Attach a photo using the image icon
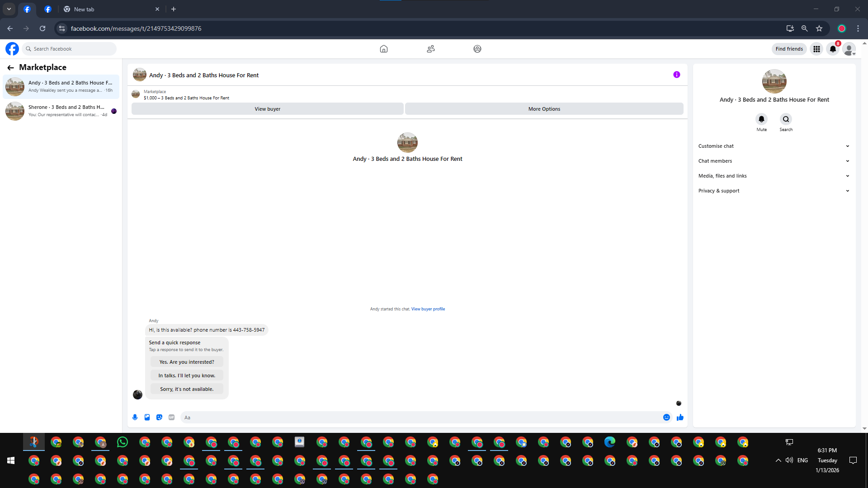 click(x=147, y=417)
